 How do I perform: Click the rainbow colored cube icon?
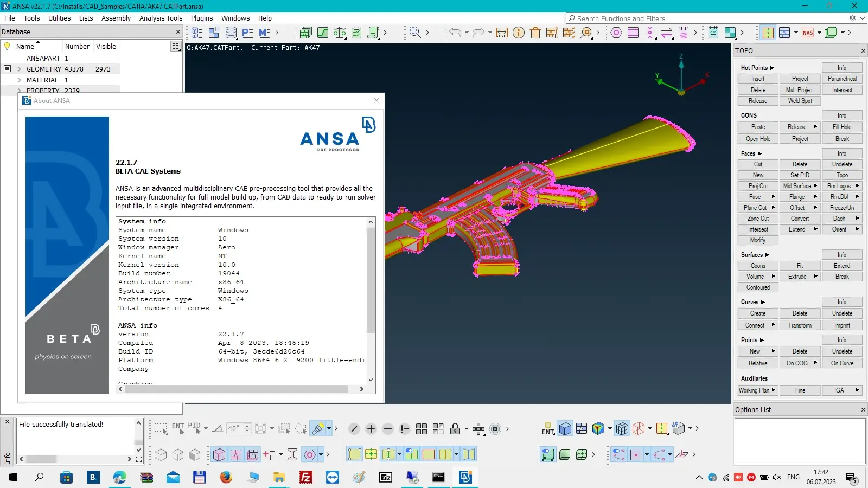[x=598, y=429]
